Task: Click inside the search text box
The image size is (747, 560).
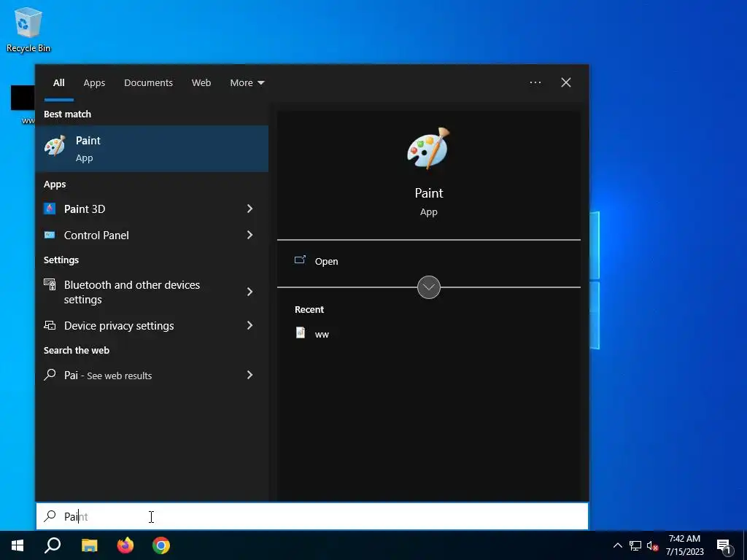Action: click(x=312, y=516)
